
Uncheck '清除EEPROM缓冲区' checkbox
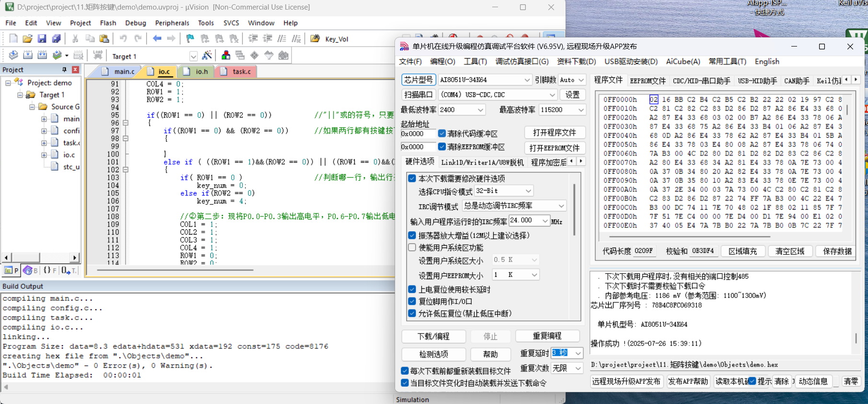coord(442,147)
